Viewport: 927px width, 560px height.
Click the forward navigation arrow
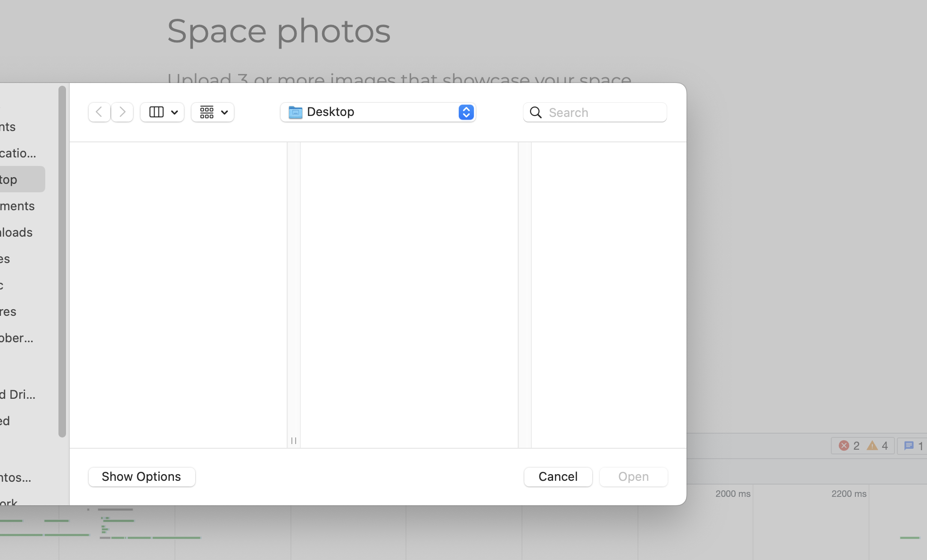pos(122,112)
